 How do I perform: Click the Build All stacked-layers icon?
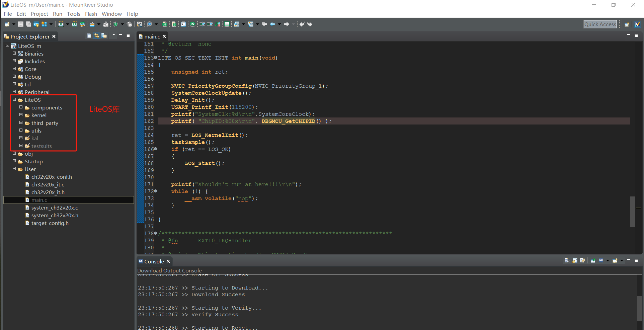(x=82, y=24)
